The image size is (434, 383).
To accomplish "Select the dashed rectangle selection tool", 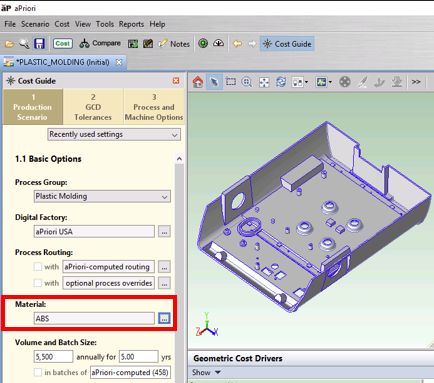I will point(231,82).
